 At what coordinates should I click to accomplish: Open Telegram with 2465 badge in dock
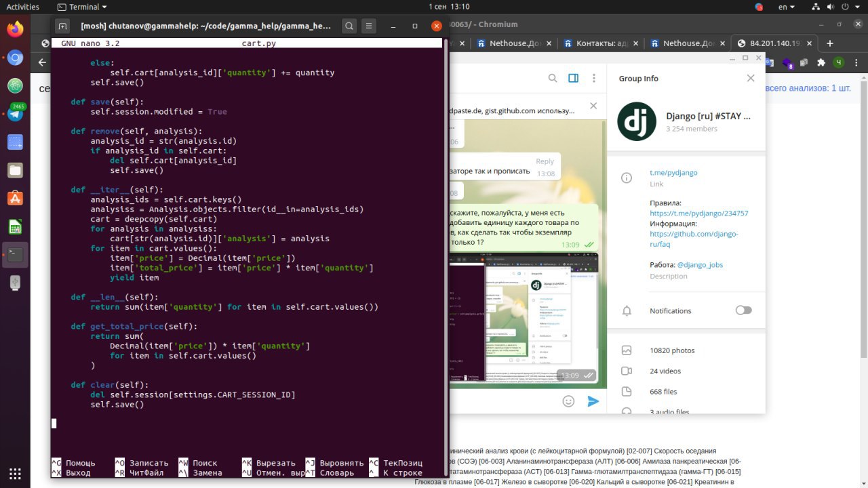tap(15, 115)
